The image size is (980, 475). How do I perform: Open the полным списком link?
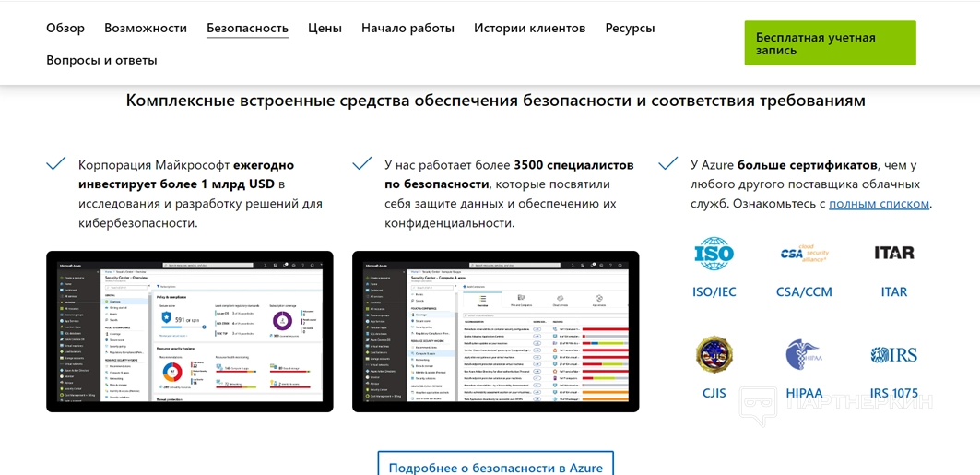[880, 204]
